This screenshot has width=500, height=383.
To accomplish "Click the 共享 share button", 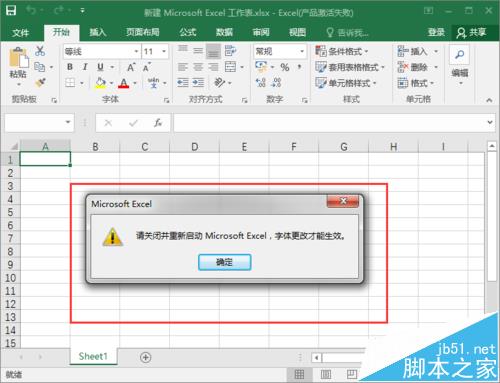I will pos(472,33).
